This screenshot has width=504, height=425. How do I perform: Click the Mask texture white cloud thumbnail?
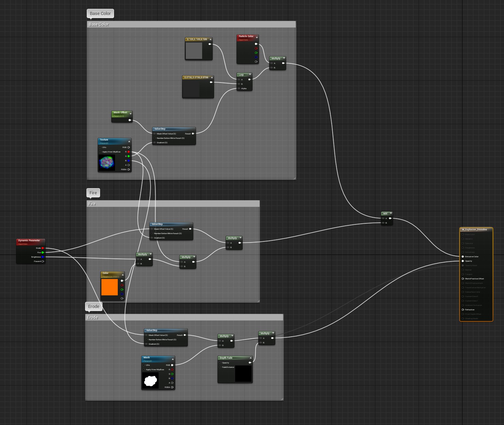coord(150,380)
